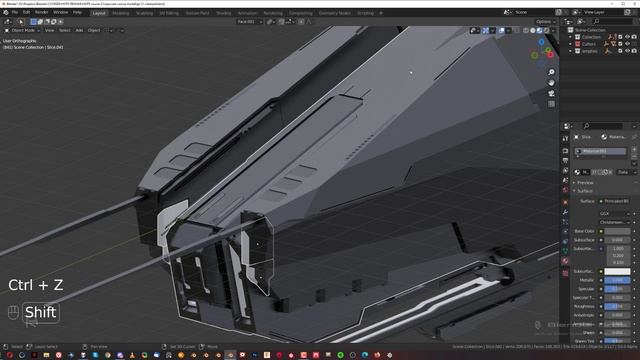Image resolution: width=640 pixels, height=360 pixels.
Task: Toggle exclude checkbox for empties collection
Action: coord(620,51)
